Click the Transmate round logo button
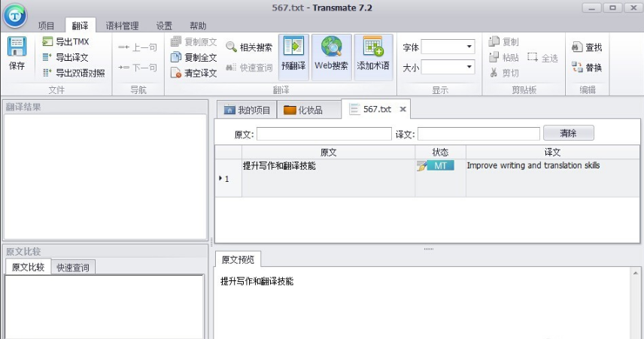This screenshot has height=339, width=644. click(14, 15)
